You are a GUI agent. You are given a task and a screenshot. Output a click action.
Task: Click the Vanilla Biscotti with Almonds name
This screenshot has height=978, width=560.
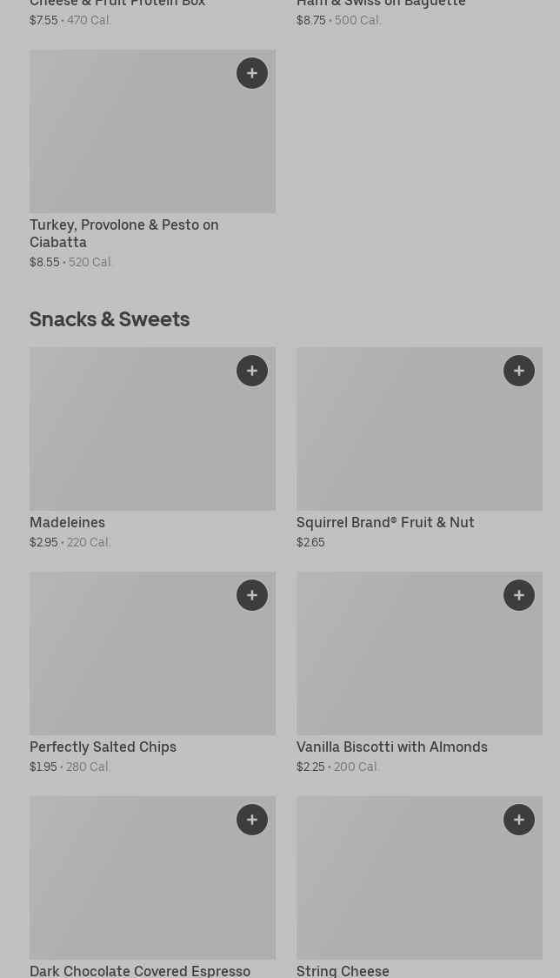(x=391, y=747)
